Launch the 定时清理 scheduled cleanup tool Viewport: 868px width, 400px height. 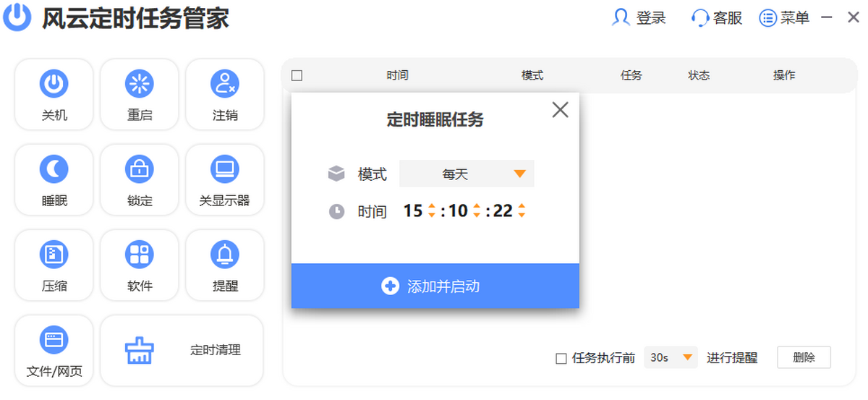coord(182,351)
